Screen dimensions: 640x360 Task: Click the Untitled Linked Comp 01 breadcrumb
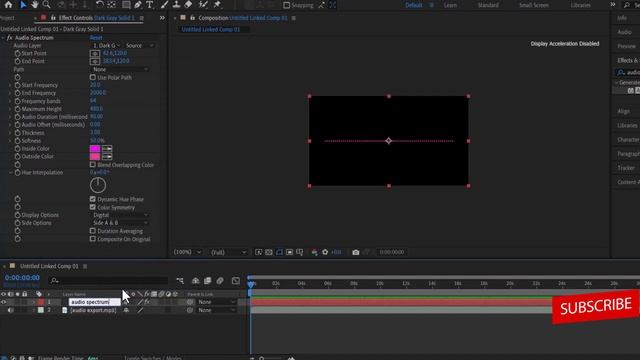[211, 30]
